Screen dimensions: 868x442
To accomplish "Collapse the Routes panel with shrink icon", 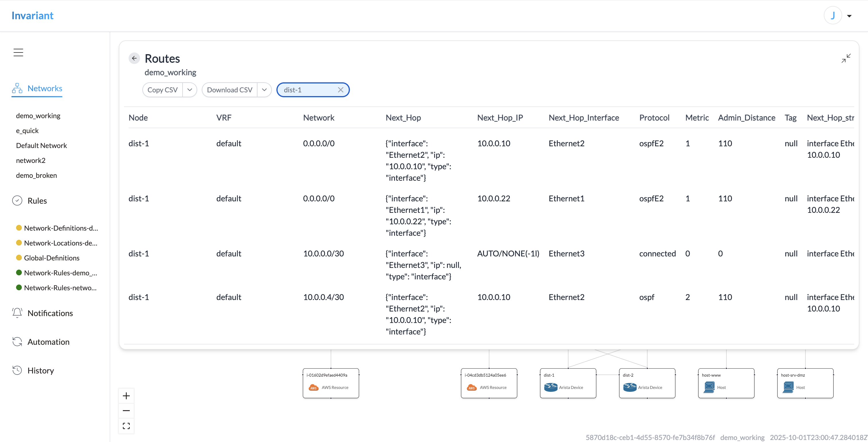I will pyautogui.click(x=846, y=58).
